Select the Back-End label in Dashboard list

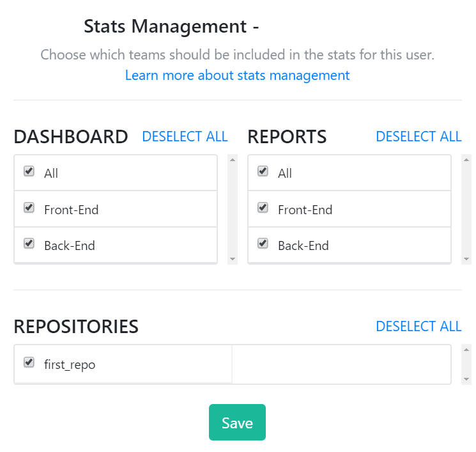[x=70, y=245]
